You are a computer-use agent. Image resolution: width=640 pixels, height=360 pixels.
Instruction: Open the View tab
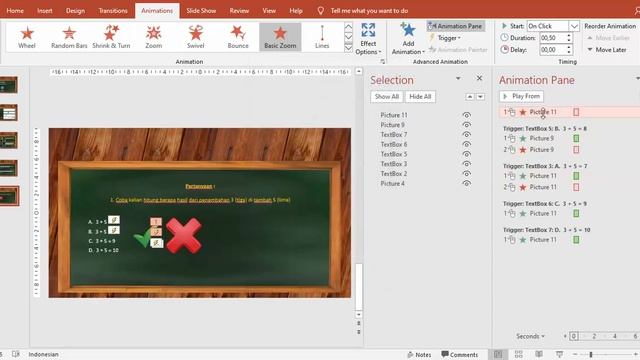[x=269, y=11]
